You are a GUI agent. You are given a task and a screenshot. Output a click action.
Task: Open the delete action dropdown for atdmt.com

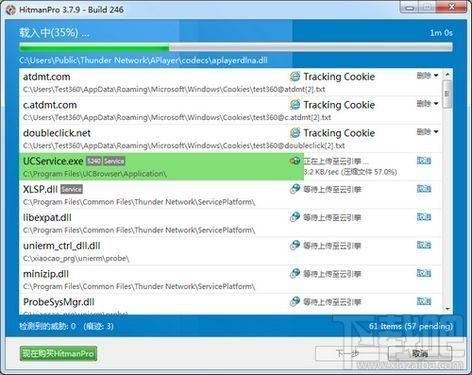(x=427, y=76)
